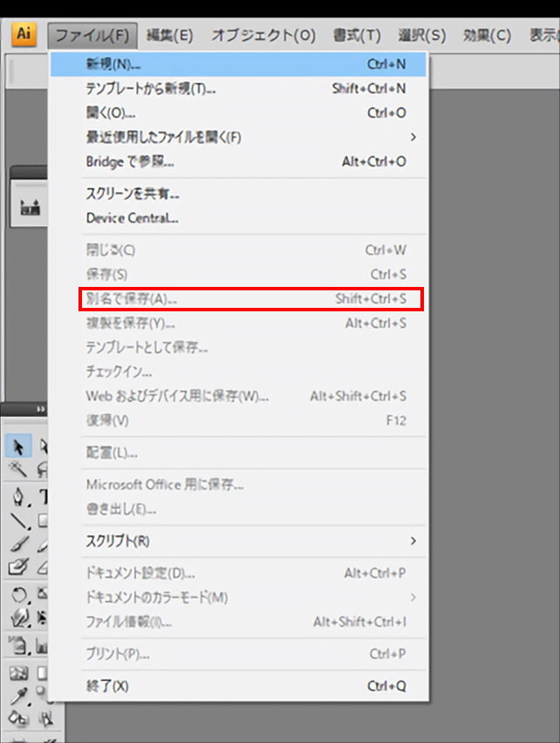The image size is (560, 743).
Task: Expand ドキュメントのカラーモード(M) submenu
Action: (x=238, y=597)
